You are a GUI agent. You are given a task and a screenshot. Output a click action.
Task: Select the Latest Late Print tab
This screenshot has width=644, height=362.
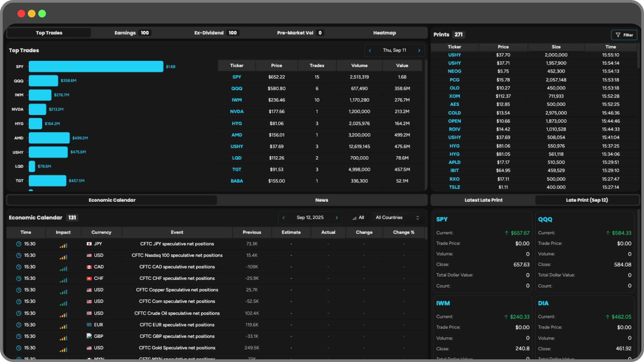pos(483,200)
